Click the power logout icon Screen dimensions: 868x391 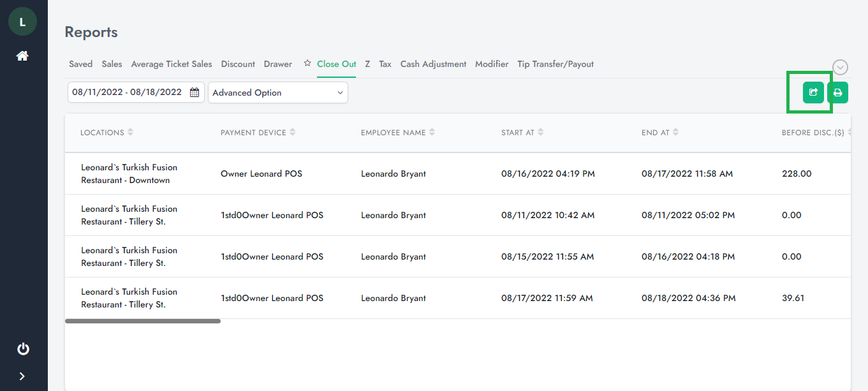[x=23, y=349]
